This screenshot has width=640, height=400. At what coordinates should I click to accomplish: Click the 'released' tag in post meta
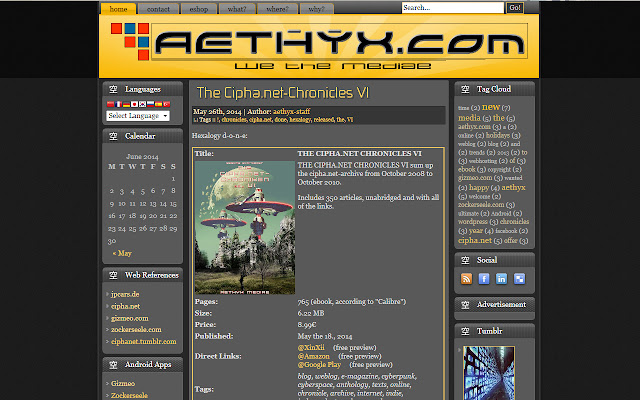(x=324, y=120)
